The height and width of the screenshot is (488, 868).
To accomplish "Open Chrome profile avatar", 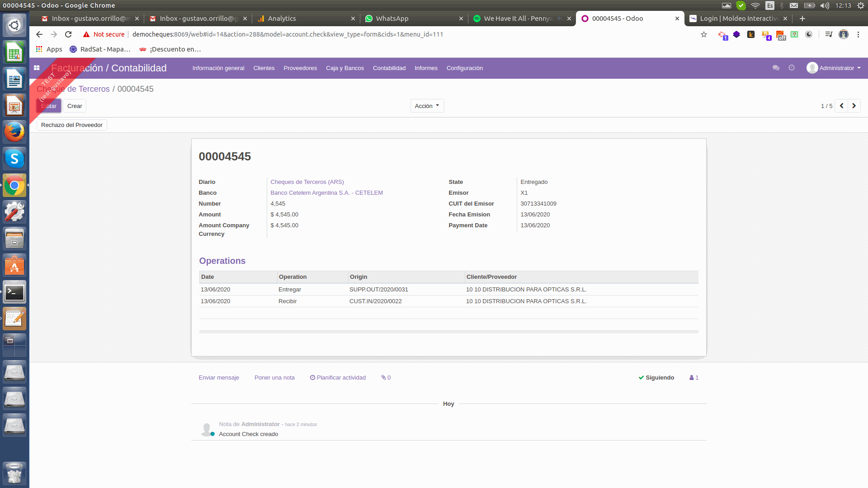I will click(x=844, y=34).
